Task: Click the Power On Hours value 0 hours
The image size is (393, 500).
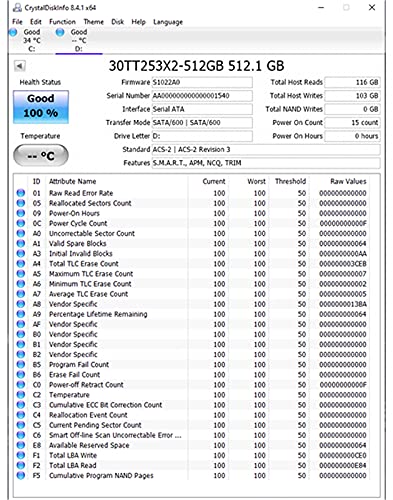Action: coord(352,136)
